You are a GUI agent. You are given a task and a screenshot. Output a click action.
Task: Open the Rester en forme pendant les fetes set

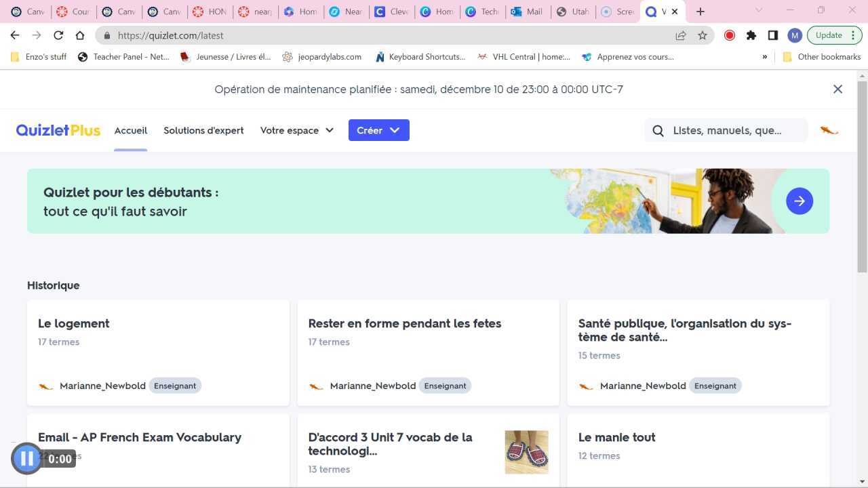click(x=405, y=323)
